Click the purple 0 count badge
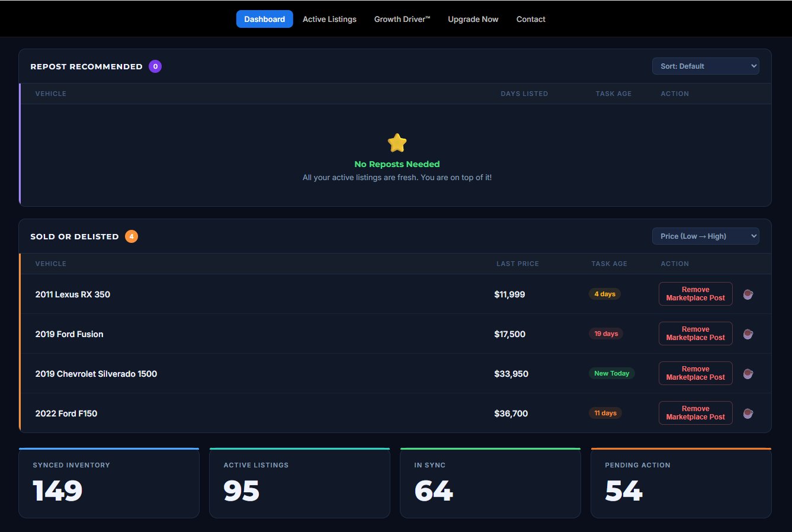The height and width of the screenshot is (532, 792). tap(155, 66)
